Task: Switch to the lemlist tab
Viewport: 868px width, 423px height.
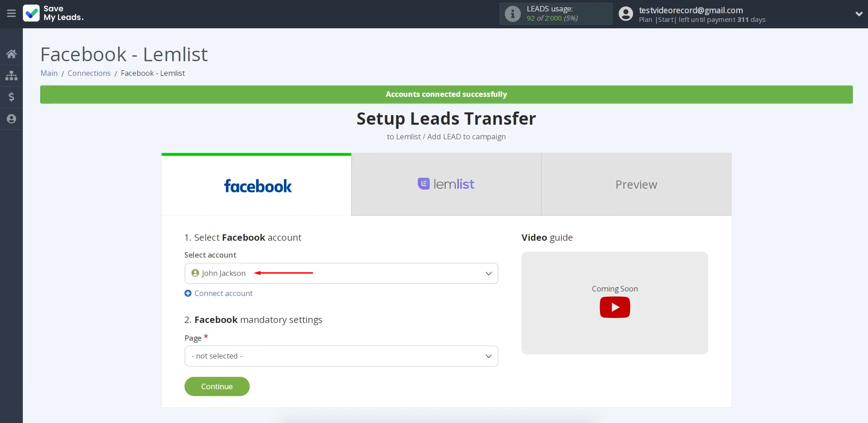Action: click(x=446, y=184)
